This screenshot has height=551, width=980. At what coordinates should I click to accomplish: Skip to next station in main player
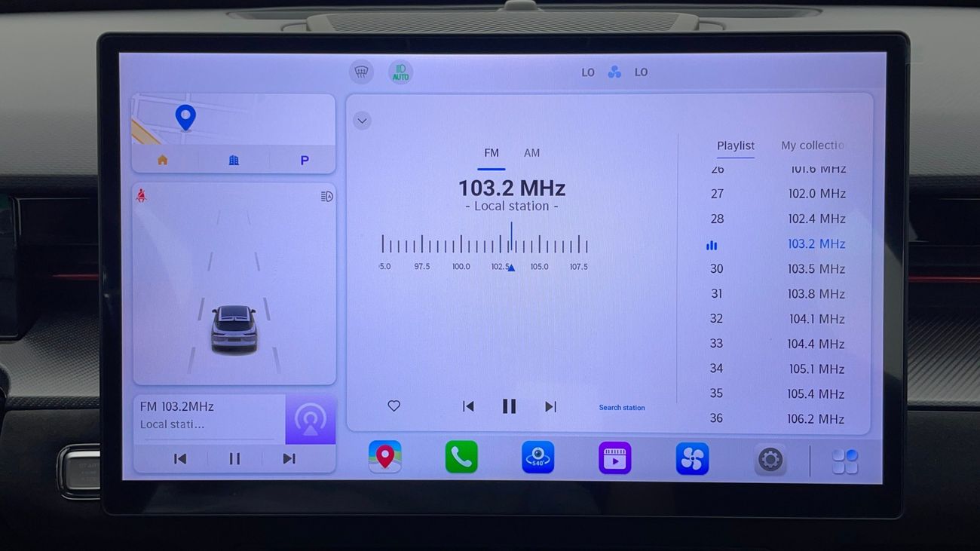pos(550,406)
